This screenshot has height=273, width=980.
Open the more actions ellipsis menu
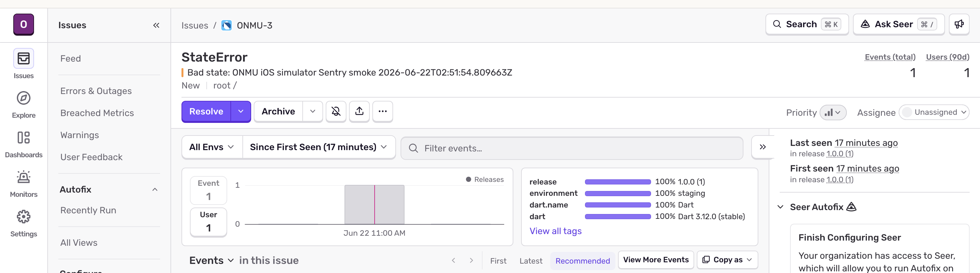[x=382, y=111]
